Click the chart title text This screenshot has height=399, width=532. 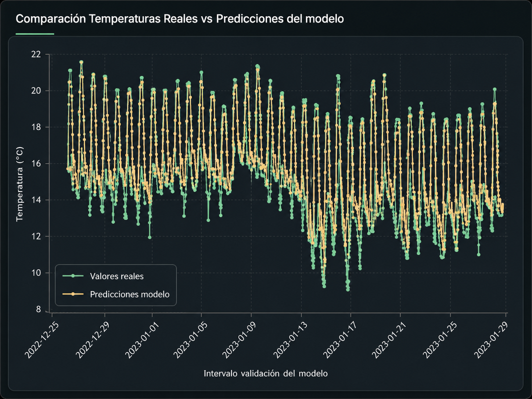click(x=180, y=19)
